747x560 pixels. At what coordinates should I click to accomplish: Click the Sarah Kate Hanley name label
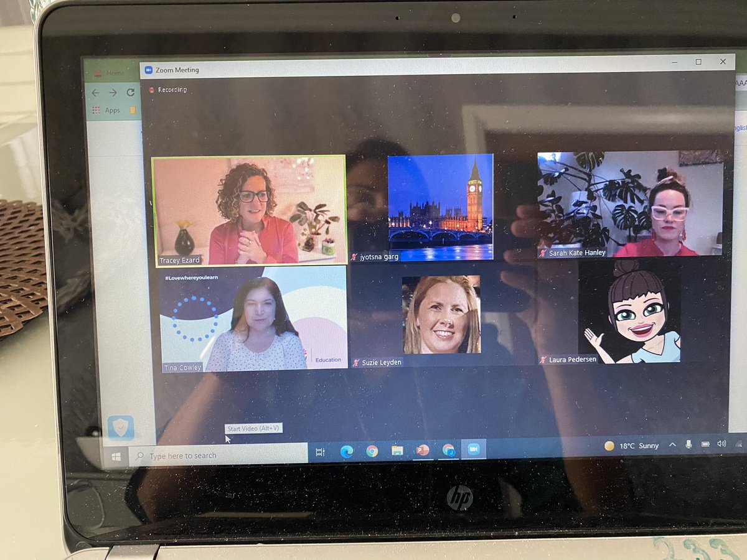pos(577,253)
